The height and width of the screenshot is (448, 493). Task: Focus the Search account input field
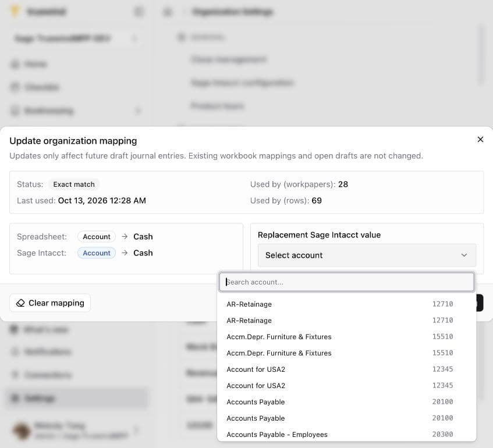[347, 282]
